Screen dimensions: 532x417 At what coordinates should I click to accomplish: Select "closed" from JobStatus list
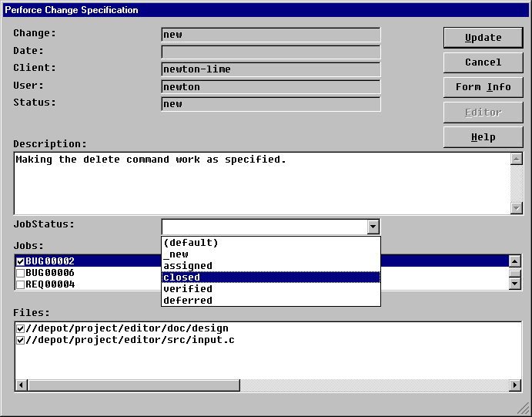tap(270, 277)
